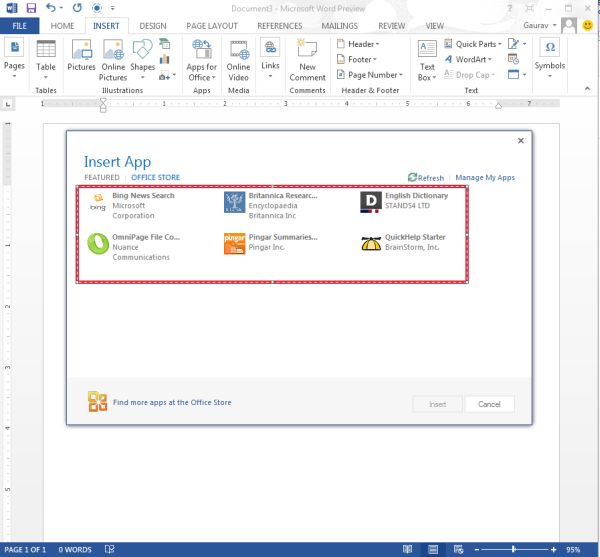Viewport: 600px width, 557px height.
Task: Click the tab selector at ruler corner
Action: 8,104
